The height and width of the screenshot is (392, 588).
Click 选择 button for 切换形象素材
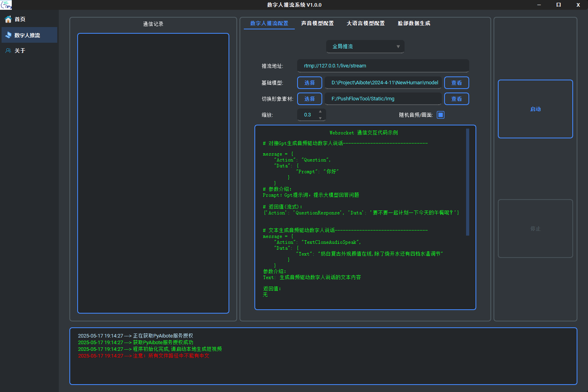(309, 99)
